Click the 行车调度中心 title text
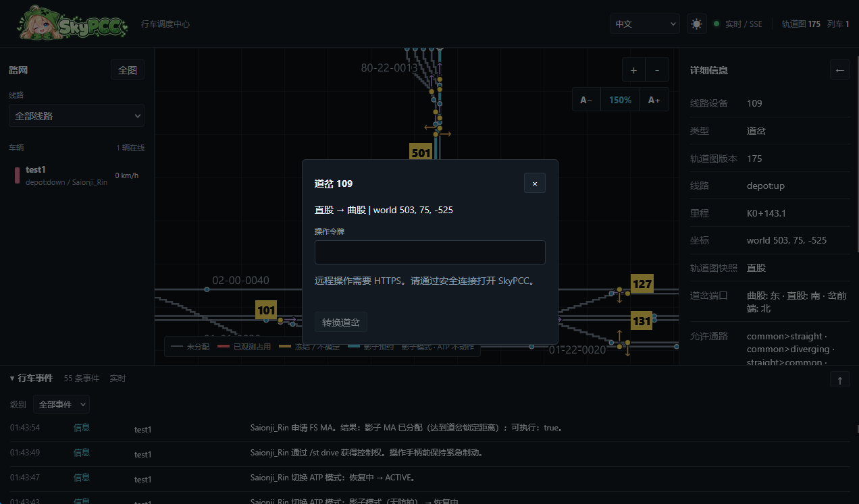Viewport: 859px width, 504px height. (165, 24)
